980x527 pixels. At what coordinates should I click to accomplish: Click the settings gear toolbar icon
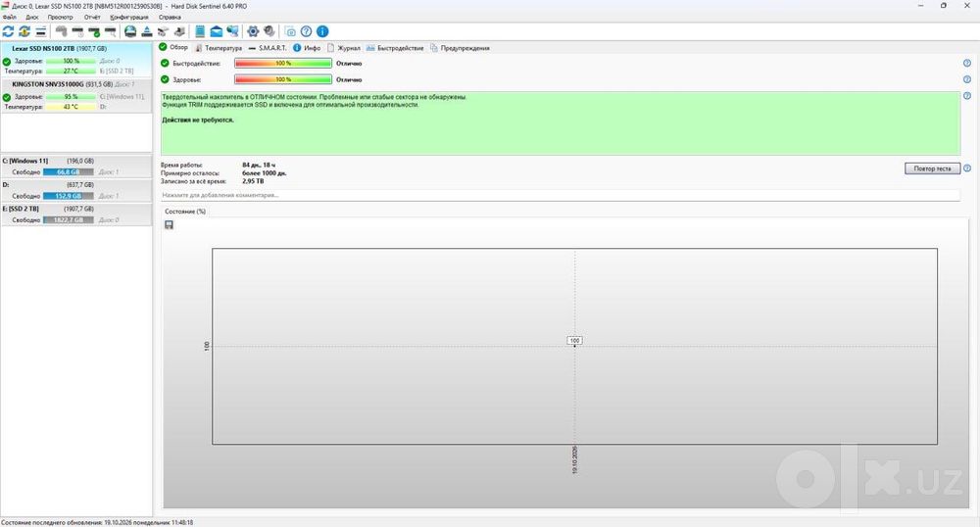click(x=253, y=31)
